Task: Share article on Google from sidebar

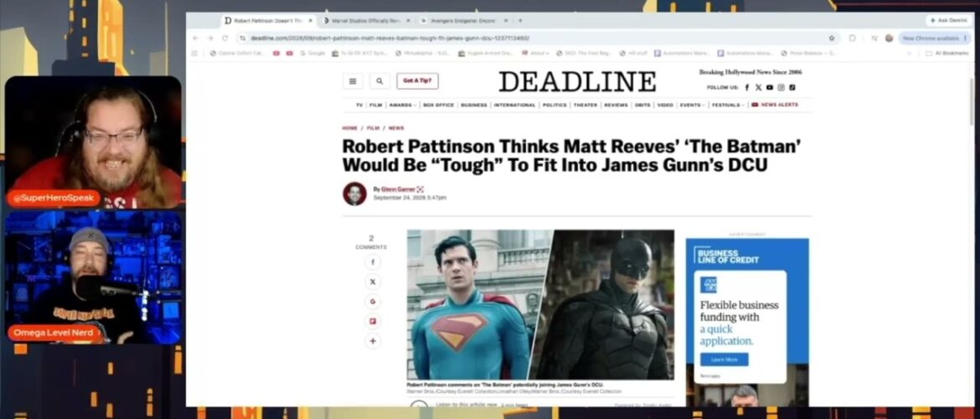Action: click(x=373, y=302)
